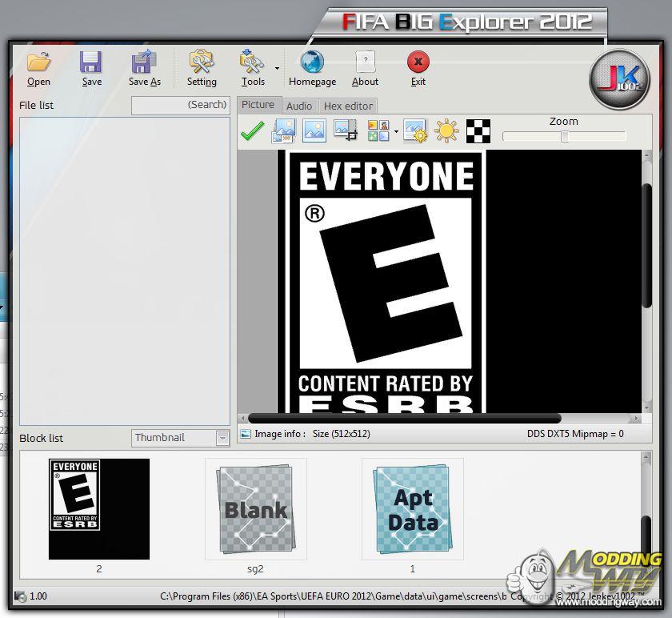This screenshot has height=618, width=672.
Task: Click the green checkmark apply icon
Action: (x=252, y=131)
